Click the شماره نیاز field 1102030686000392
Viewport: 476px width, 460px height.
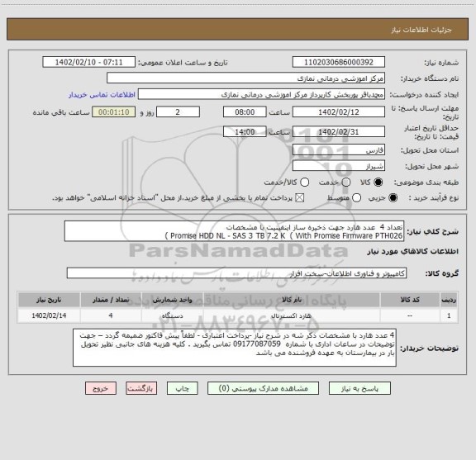(339, 62)
